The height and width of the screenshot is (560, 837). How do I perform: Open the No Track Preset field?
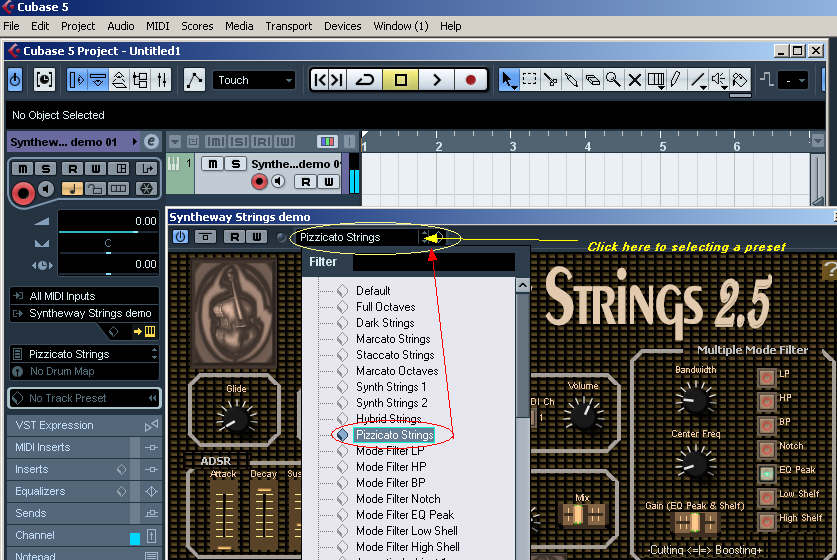point(84,398)
